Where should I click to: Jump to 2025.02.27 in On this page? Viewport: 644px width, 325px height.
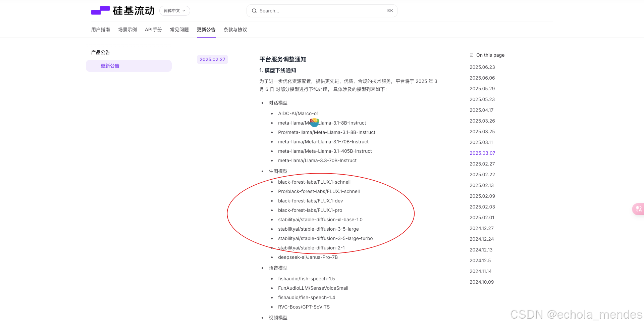point(482,164)
